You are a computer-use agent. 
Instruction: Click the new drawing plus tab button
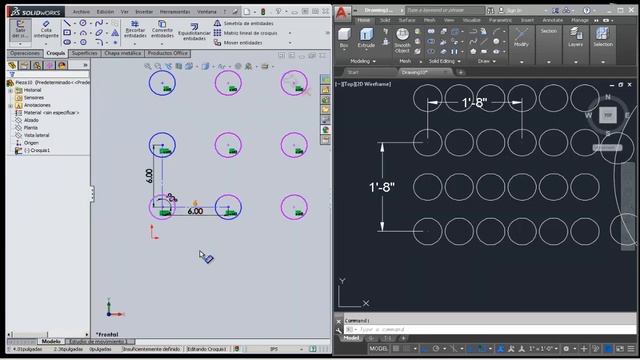click(460, 72)
